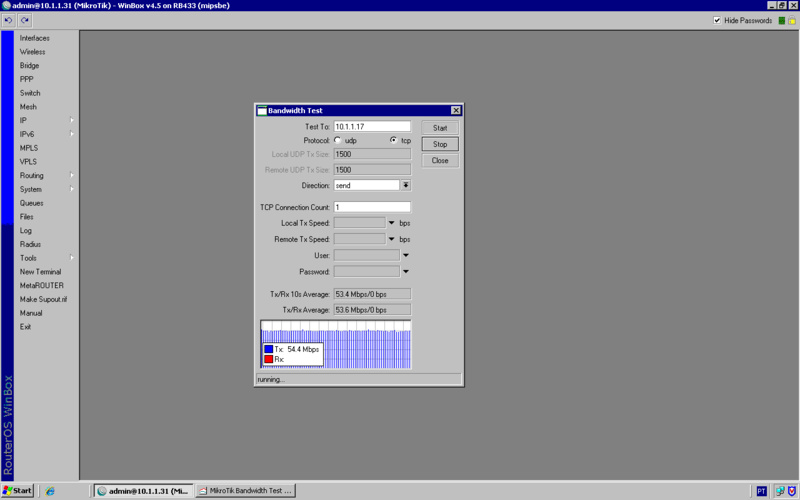
Task: Click the running... status bar text
Action: 271,380
